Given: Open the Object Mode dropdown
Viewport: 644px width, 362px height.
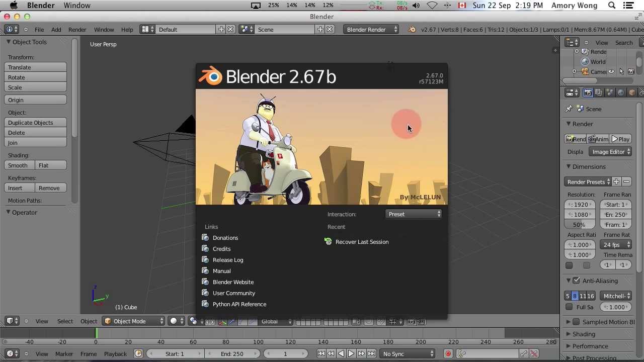Looking at the screenshot, I should 134,321.
